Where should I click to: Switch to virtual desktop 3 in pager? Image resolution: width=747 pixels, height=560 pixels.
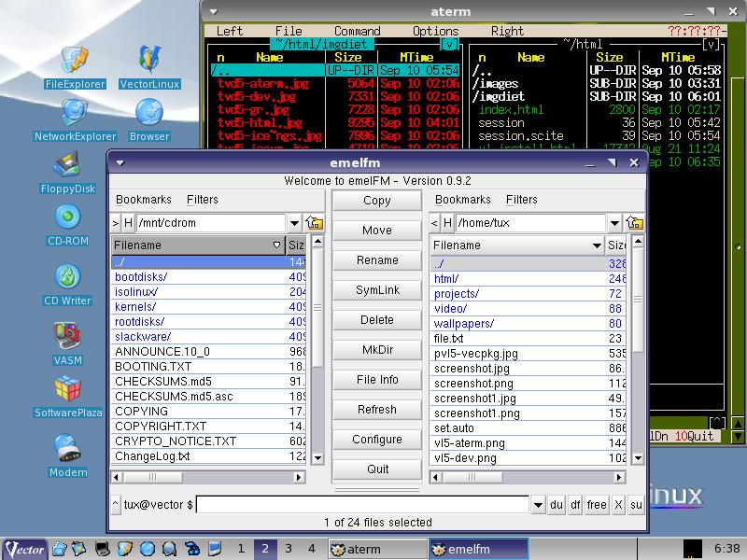pyautogui.click(x=288, y=549)
